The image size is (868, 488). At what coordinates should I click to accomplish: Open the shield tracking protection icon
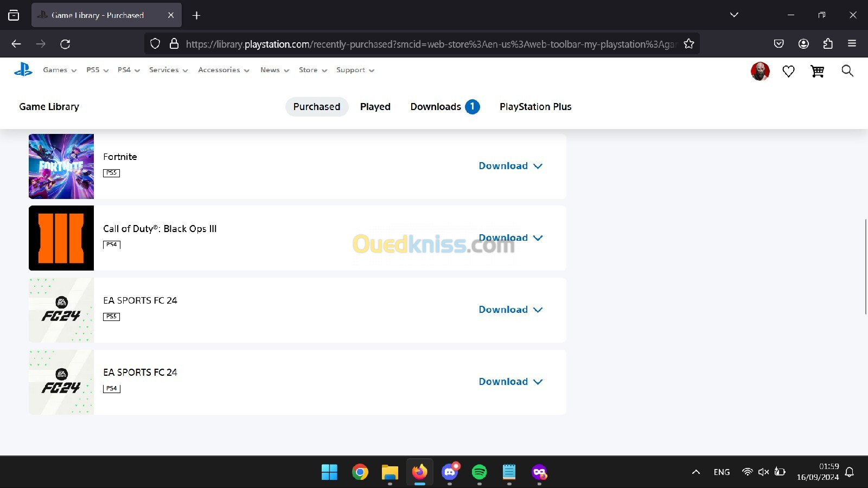155,44
